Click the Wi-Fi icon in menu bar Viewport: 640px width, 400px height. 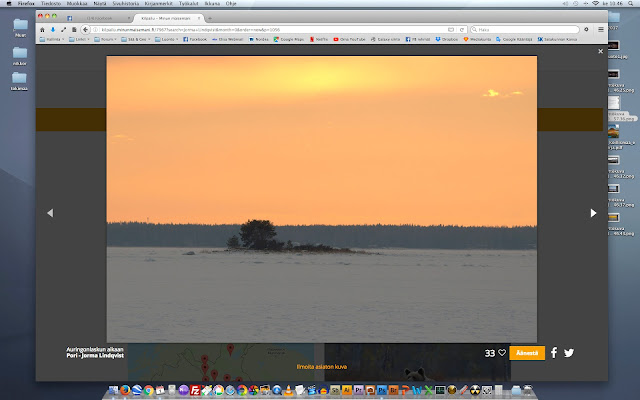[x=595, y=3]
